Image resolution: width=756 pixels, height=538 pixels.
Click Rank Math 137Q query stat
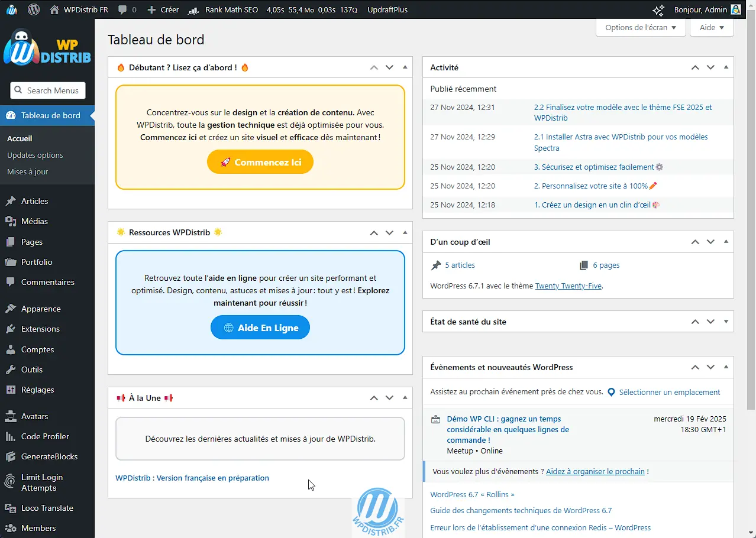tap(349, 9)
